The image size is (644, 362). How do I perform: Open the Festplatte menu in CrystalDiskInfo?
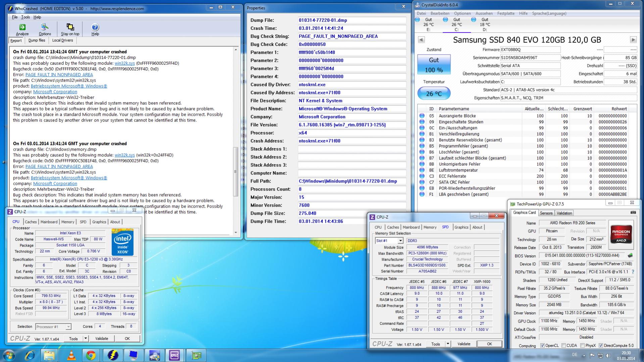pyautogui.click(x=506, y=13)
